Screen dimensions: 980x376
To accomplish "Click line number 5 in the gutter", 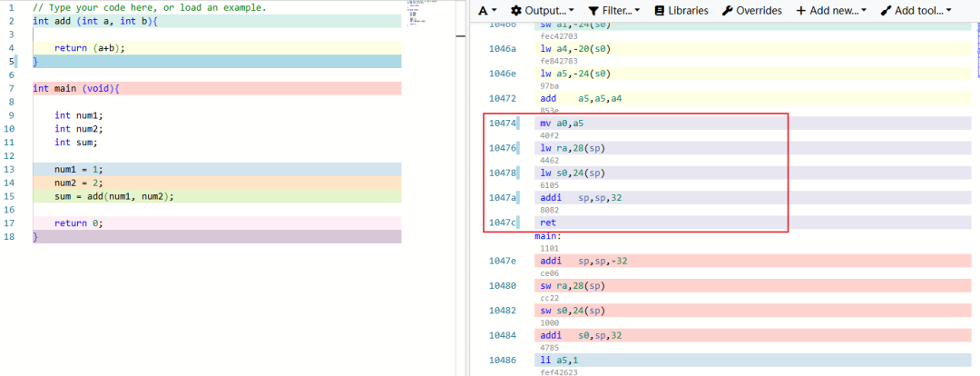I will coord(11,62).
